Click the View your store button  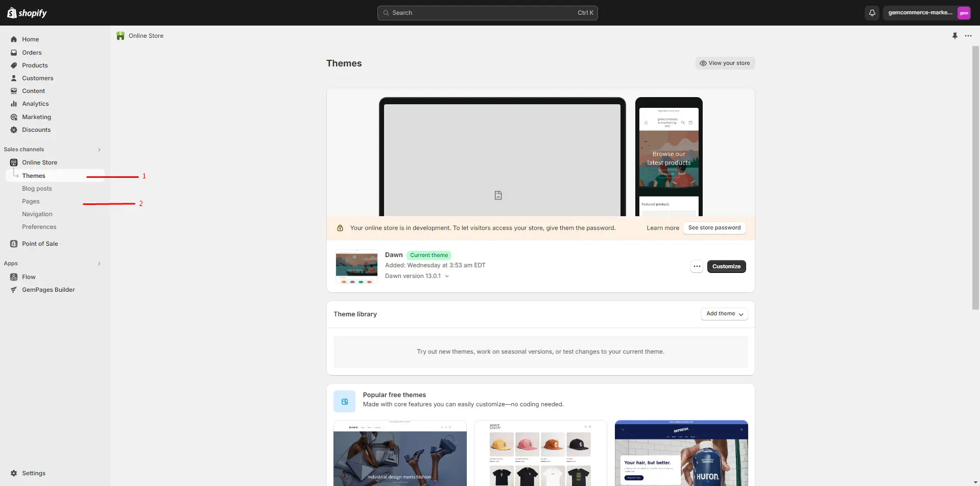click(725, 63)
